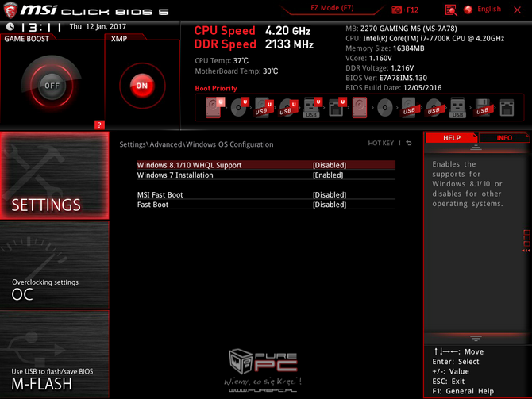Image resolution: width=532 pixels, height=399 pixels.
Task: Click the CPU Temp: 37°C reading
Action: (x=222, y=60)
